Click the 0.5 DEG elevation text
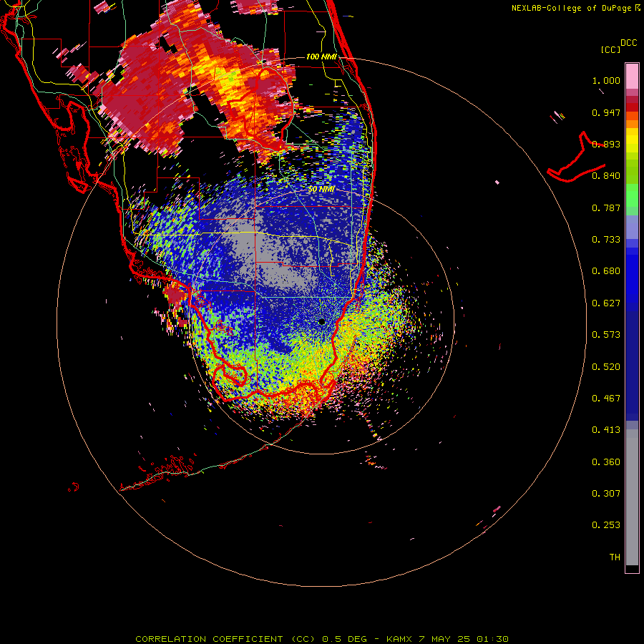644x644 pixels. (x=344, y=639)
